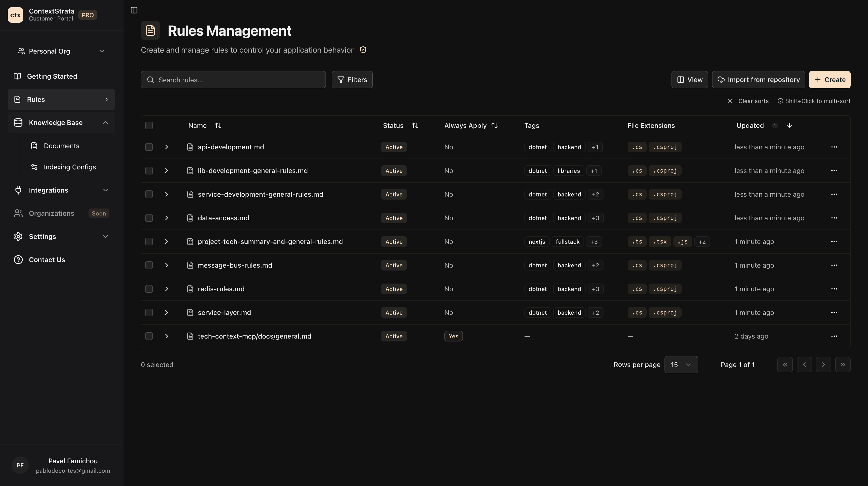The image size is (868, 486).
Task: Click the file icon of data-access.md
Action: (190, 218)
